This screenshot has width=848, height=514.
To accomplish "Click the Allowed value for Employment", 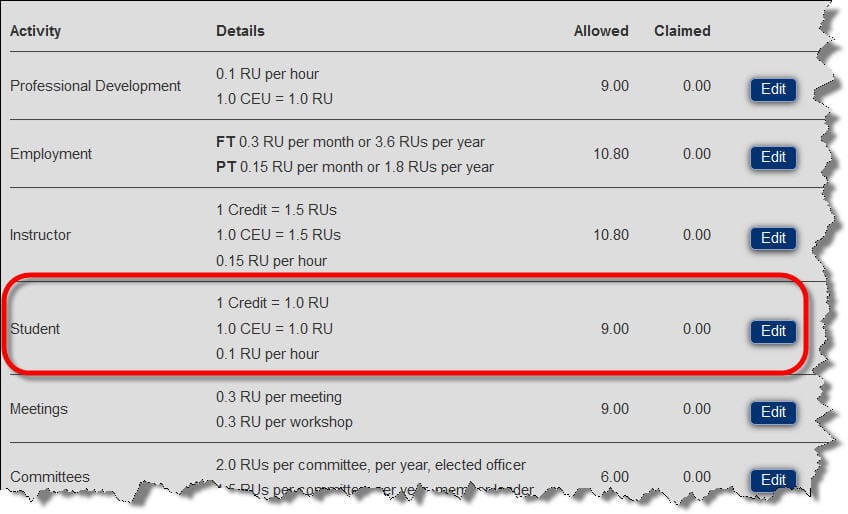I will point(610,154).
